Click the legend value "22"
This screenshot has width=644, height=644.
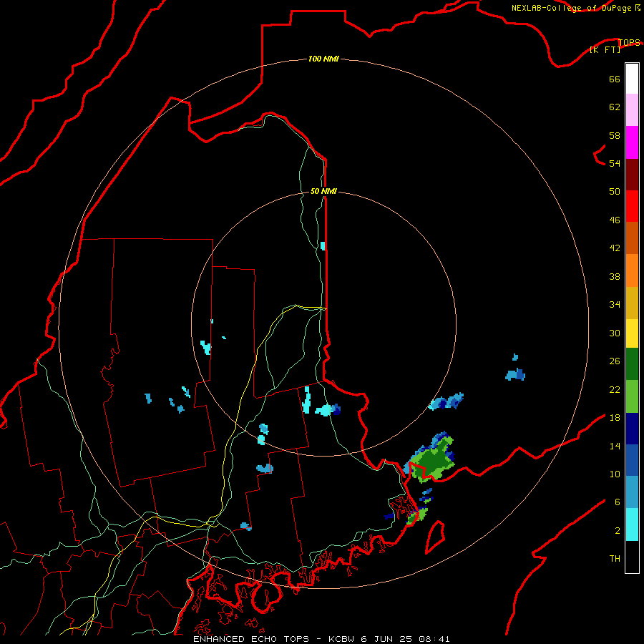615,389
